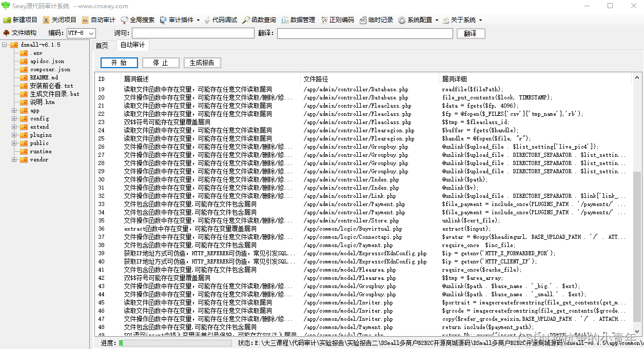Select the .env file in tree
The height and width of the screenshot is (349, 644).
[36, 53]
